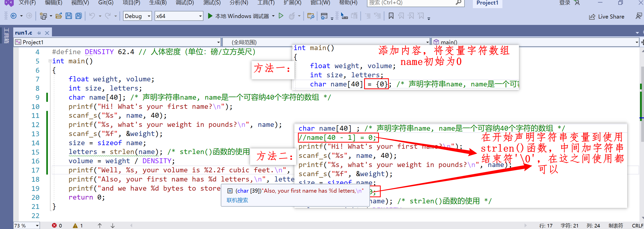This screenshot has height=229, width=644.
Task: Start without debugging outline play icon
Action: coord(281,16)
